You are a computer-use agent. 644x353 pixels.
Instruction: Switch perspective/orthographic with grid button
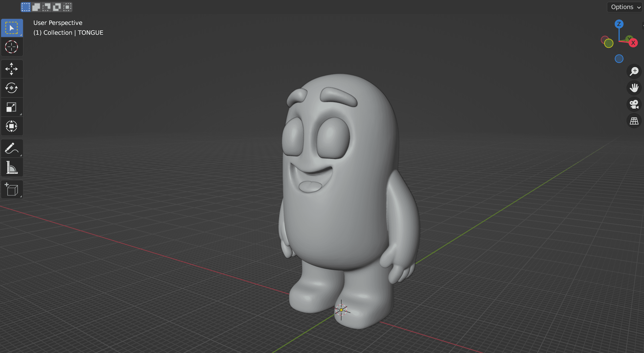point(634,121)
